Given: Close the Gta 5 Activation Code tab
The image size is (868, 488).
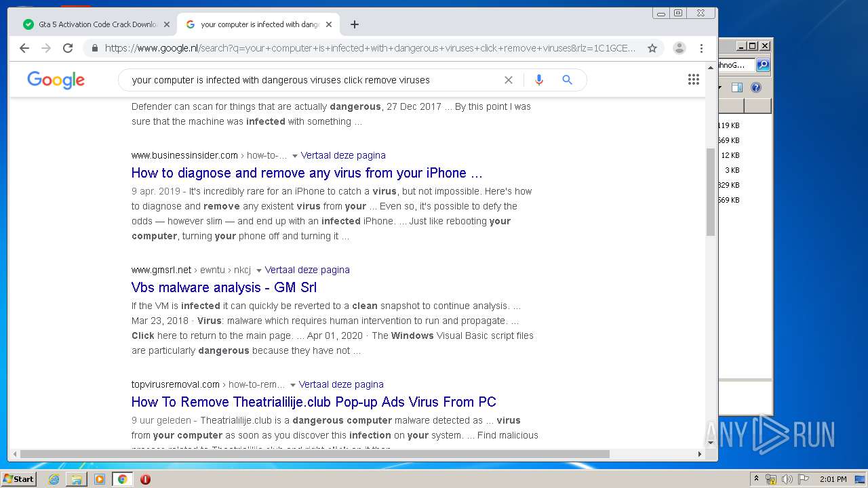Looking at the screenshot, I should pos(167,24).
